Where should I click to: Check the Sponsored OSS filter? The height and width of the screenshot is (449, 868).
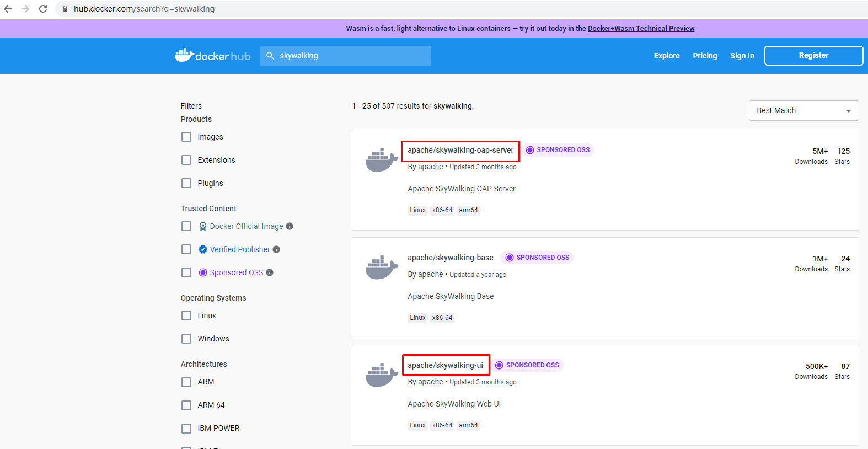click(x=186, y=272)
